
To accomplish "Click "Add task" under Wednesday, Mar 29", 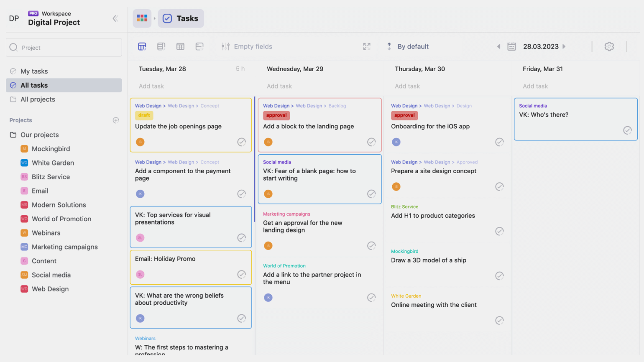I will coord(279,86).
